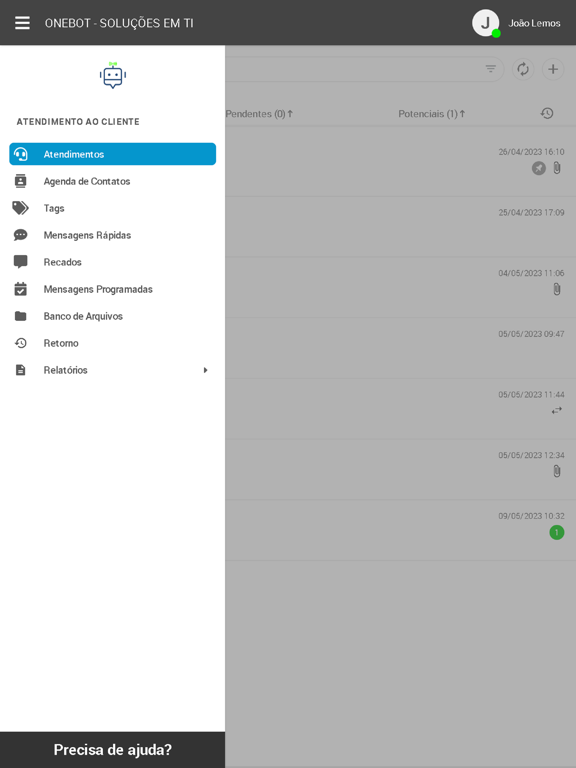Expand the Relatórios submenu arrow

[x=205, y=370]
